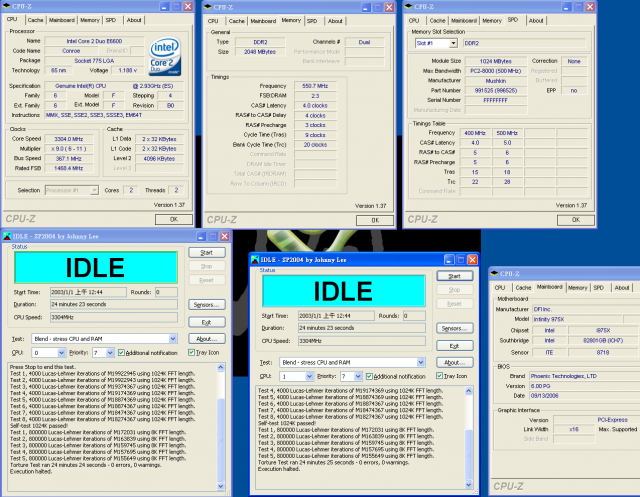This screenshot has height=497, width=640.
Task: Close the CPU-Z Memory tab window
Action: point(389,7)
